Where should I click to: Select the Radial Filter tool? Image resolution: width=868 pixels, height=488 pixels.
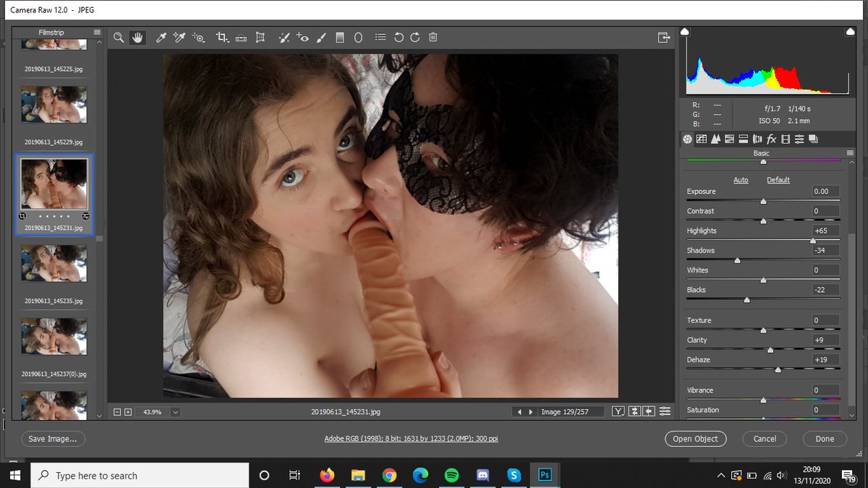point(358,38)
